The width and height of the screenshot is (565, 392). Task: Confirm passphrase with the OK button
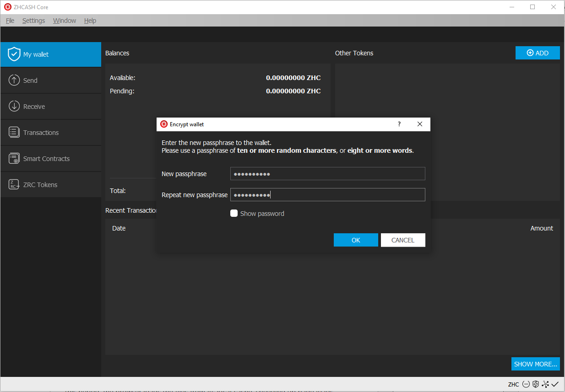356,240
